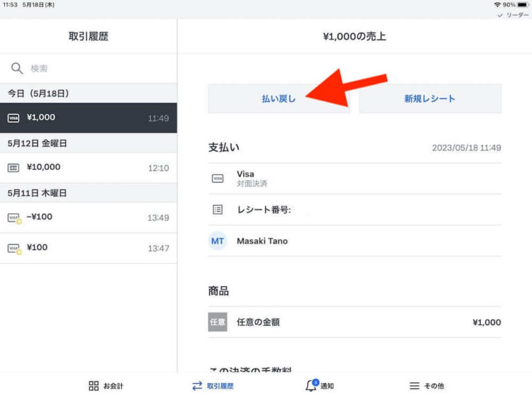Click the receipt icon beside レシート番号
This screenshot has width=532, height=399.
(218, 209)
